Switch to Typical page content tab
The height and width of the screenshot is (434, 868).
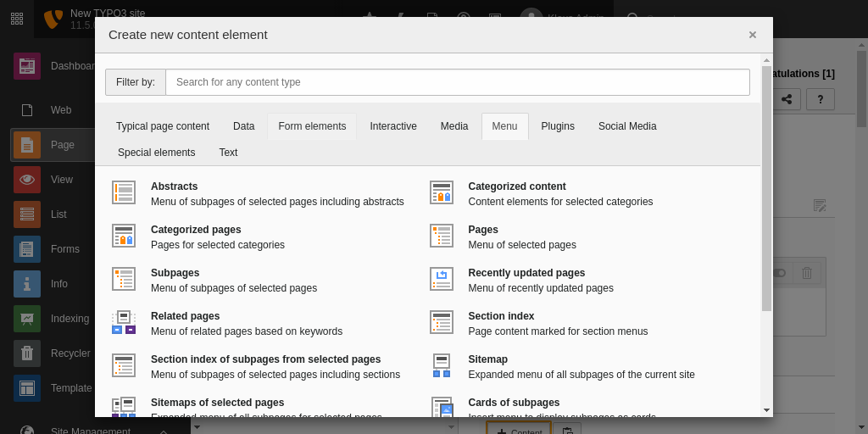(x=163, y=126)
